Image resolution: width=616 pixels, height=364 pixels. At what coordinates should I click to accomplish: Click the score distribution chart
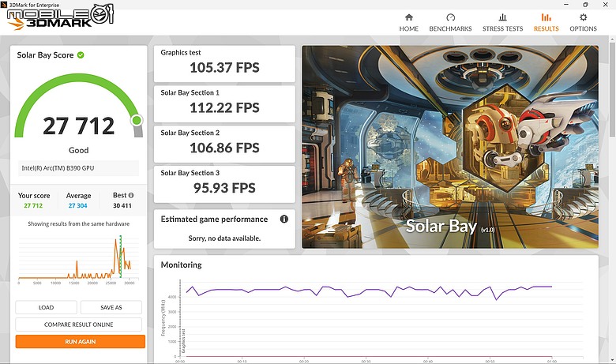pos(78,259)
